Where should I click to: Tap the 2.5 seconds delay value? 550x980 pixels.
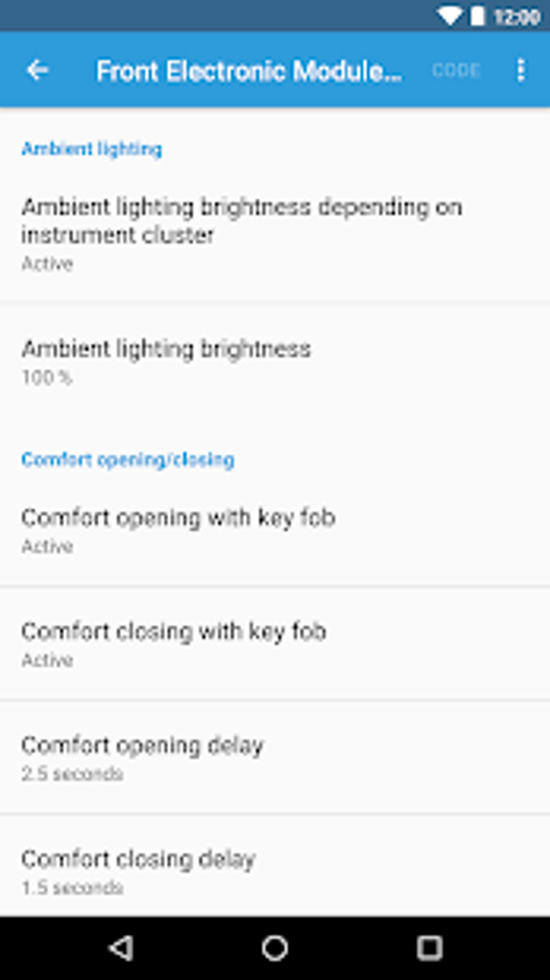72,774
